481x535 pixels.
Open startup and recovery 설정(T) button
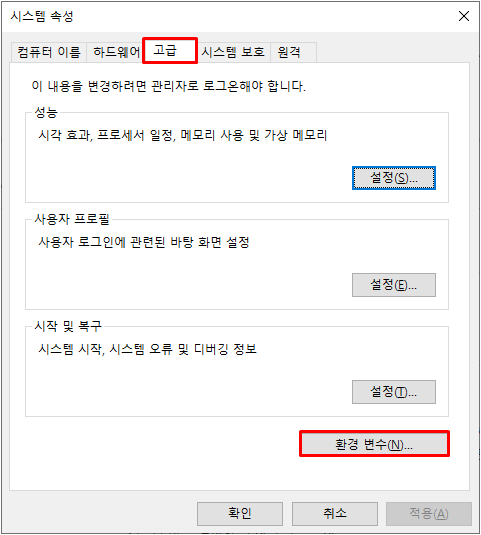pyautogui.click(x=394, y=392)
